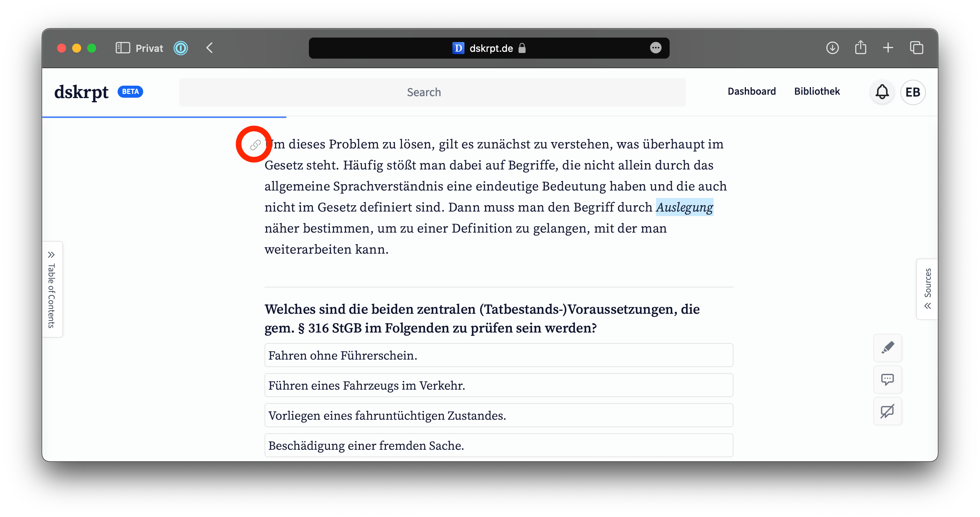Screen dimensions: 980x517
Task: Select answer 'Vorliegen eines fahruntüchtigen Zustandes.'
Action: point(498,416)
